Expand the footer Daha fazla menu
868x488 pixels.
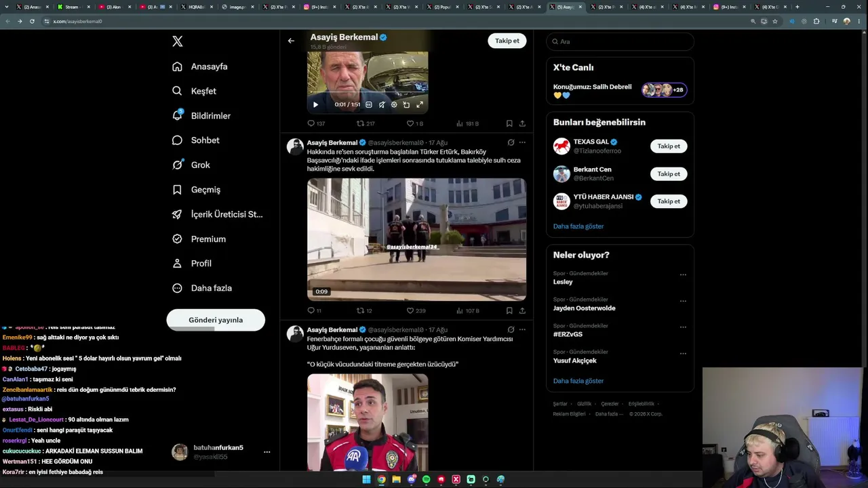pyautogui.click(x=608, y=414)
